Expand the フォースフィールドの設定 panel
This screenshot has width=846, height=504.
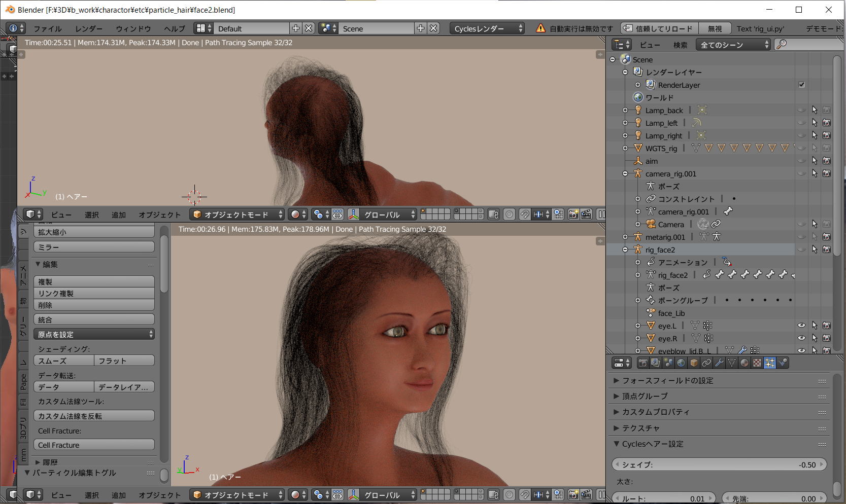tap(668, 380)
